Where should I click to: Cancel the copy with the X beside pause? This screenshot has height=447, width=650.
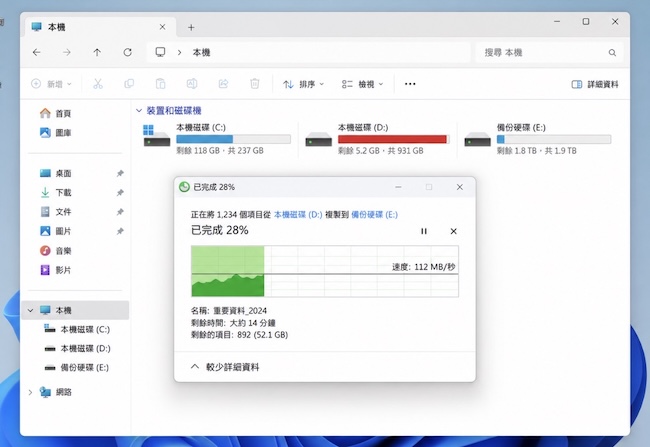click(x=454, y=231)
